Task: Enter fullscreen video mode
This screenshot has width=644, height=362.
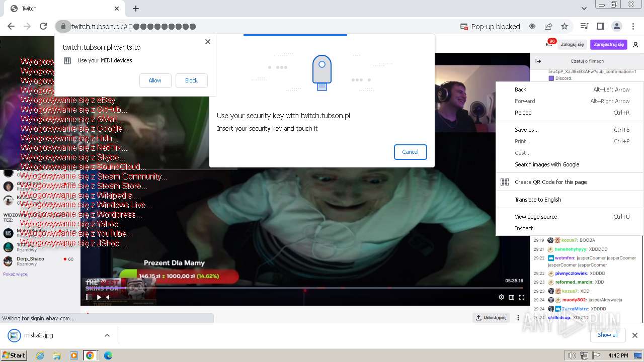Action: pos(522,297)
